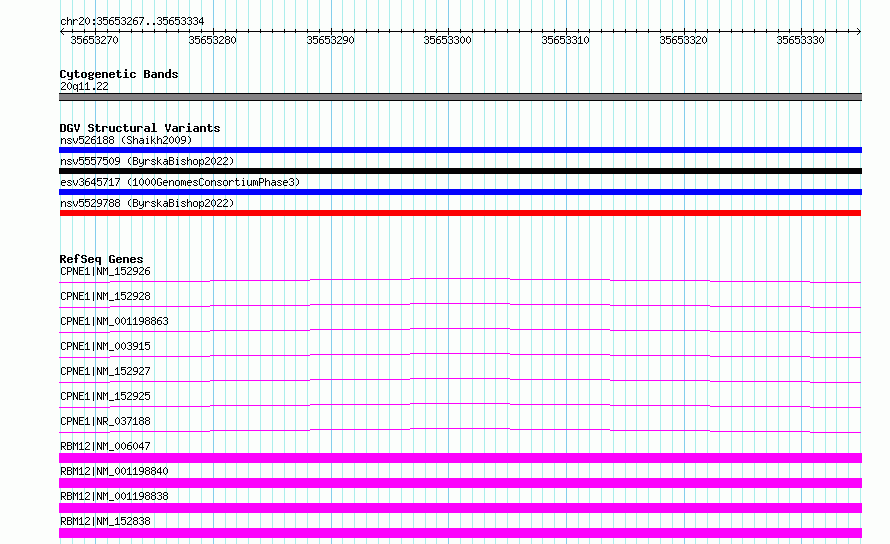Open variant esv3645717 (1000GenomesConsortiumPhase3) label
This screenshot has height=544, width=890.
[180, 182]
